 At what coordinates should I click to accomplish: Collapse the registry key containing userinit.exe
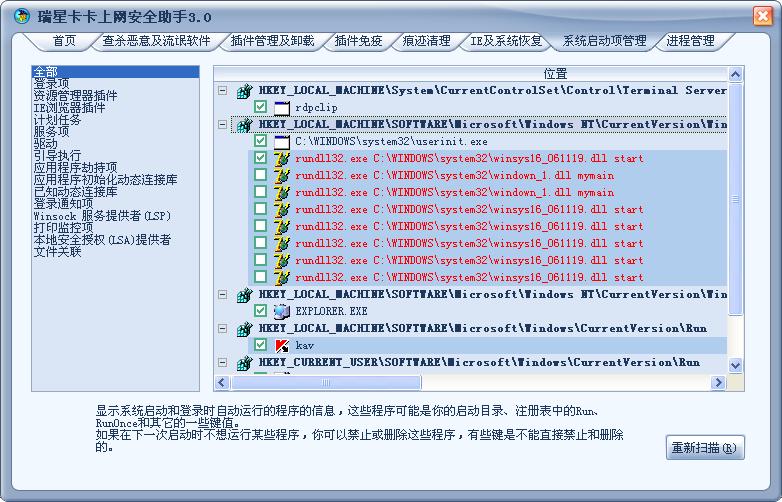tap(222, 125)
